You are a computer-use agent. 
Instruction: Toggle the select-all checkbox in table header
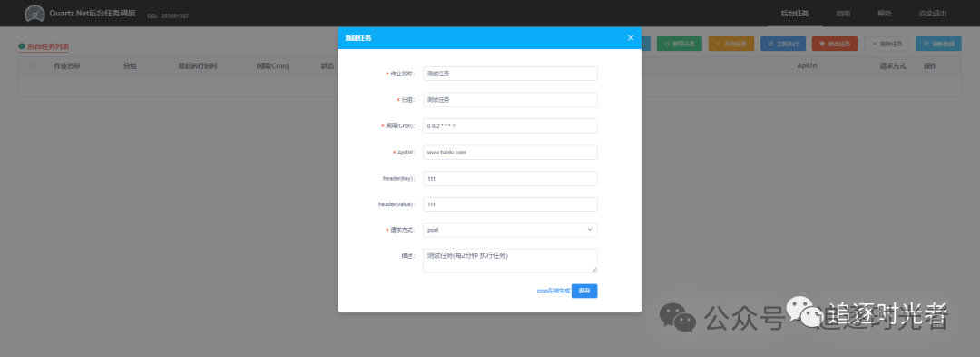click(x=32, y=65)
